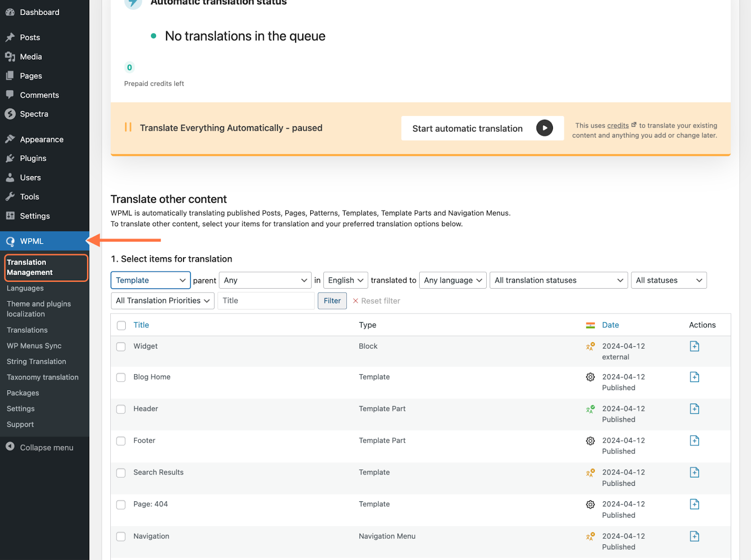Click the green translated icon on Header row

click(590, 409)
